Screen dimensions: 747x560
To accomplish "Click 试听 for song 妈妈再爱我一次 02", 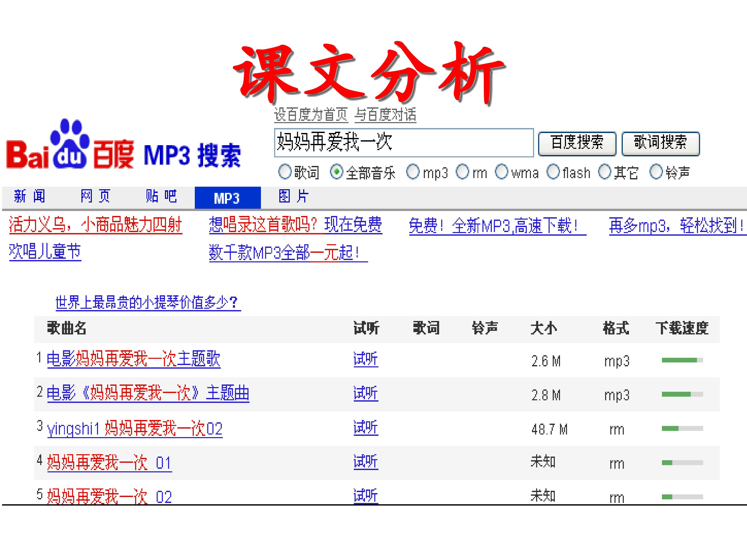I will click(366, 496).
